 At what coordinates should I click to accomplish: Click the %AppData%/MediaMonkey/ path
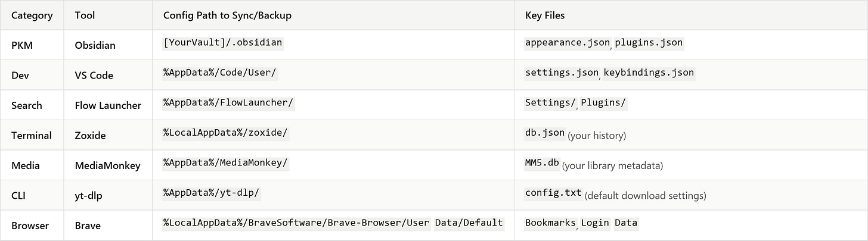click(225, 162)
